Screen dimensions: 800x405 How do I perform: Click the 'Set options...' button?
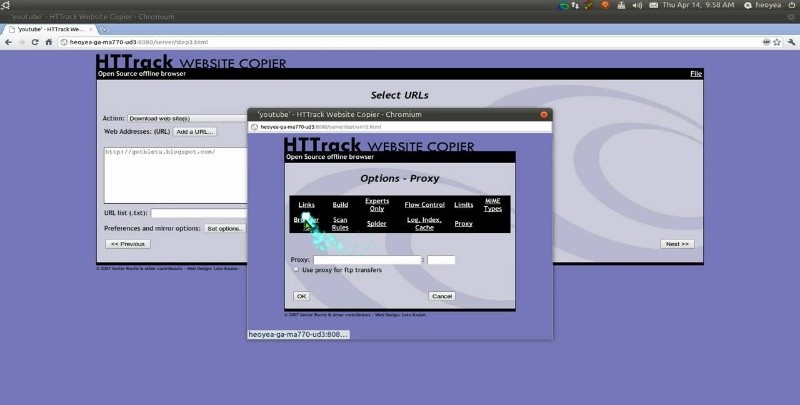pos(225,229)
